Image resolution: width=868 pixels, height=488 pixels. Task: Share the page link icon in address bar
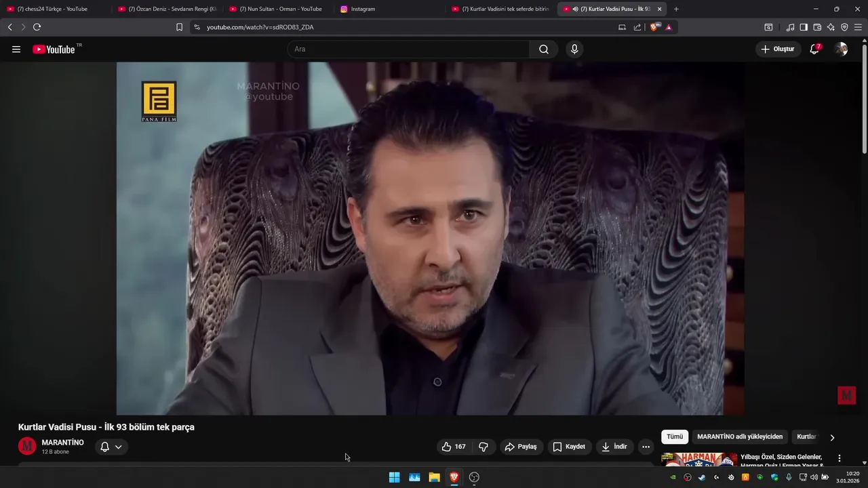[x=637, y=27]
